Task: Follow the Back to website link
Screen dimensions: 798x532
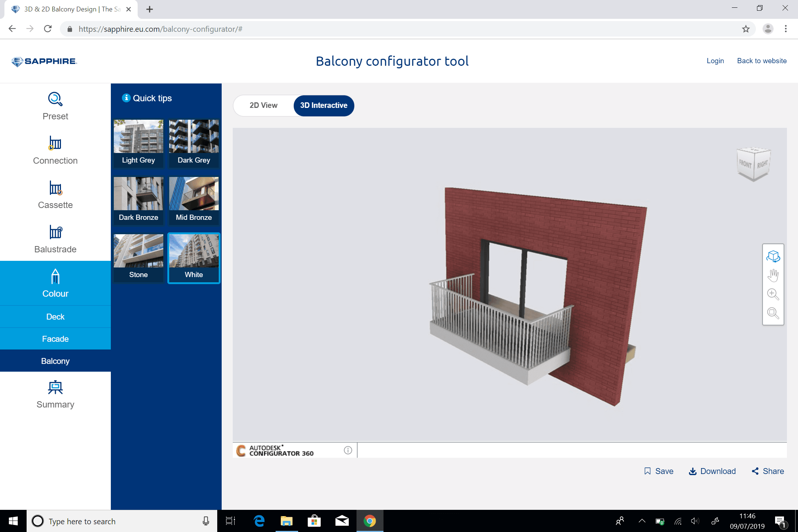Action: click(x=761, y=61)
